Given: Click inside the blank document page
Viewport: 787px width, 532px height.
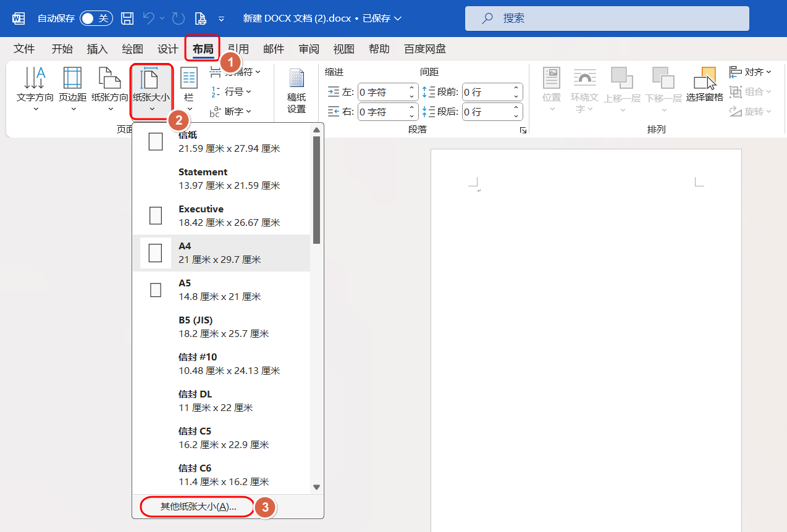Looking at the screenshot, I should pos(586,339).
